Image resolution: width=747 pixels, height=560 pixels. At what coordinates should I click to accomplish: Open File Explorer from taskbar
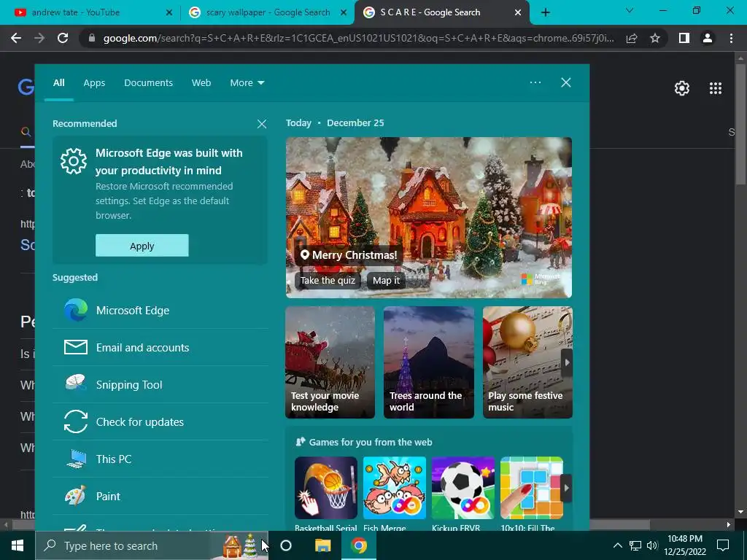[x=322, y=545]
